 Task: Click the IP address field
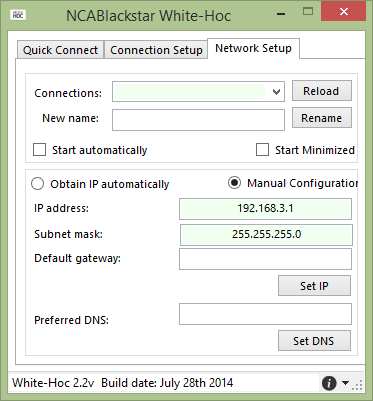(265, 209)
